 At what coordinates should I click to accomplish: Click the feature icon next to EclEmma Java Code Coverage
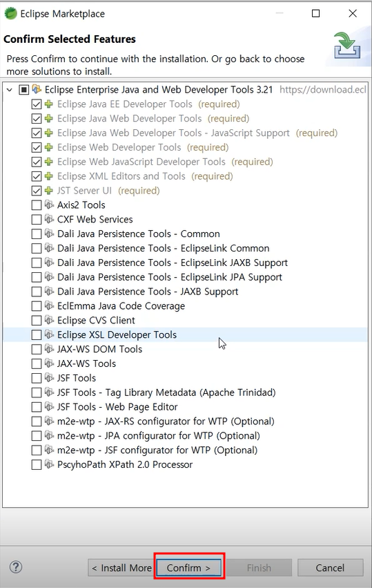(49, 305)
